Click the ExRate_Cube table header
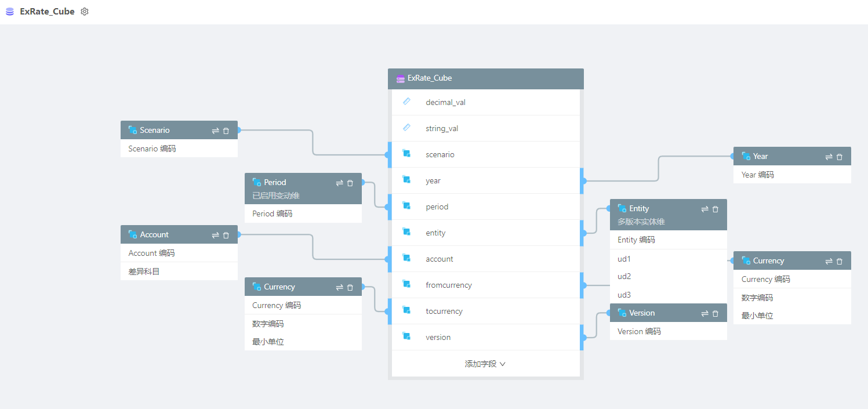868x409 pixels. pyautogui.click(x=485, y=78)
